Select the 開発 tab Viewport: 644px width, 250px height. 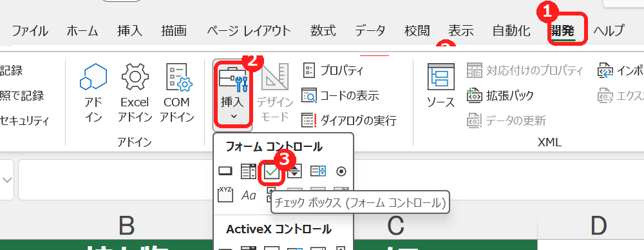coord(563,31)
